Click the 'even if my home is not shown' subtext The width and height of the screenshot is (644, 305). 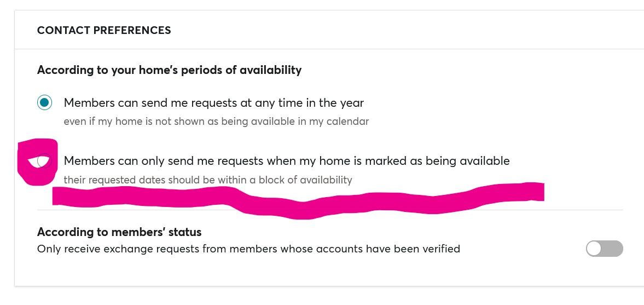click(x=216, y=122)
